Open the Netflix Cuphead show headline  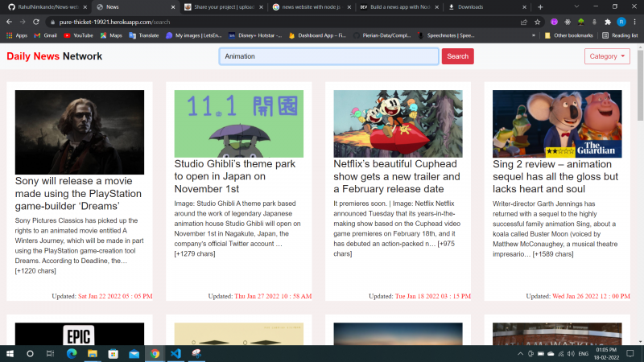coord(397,176)
